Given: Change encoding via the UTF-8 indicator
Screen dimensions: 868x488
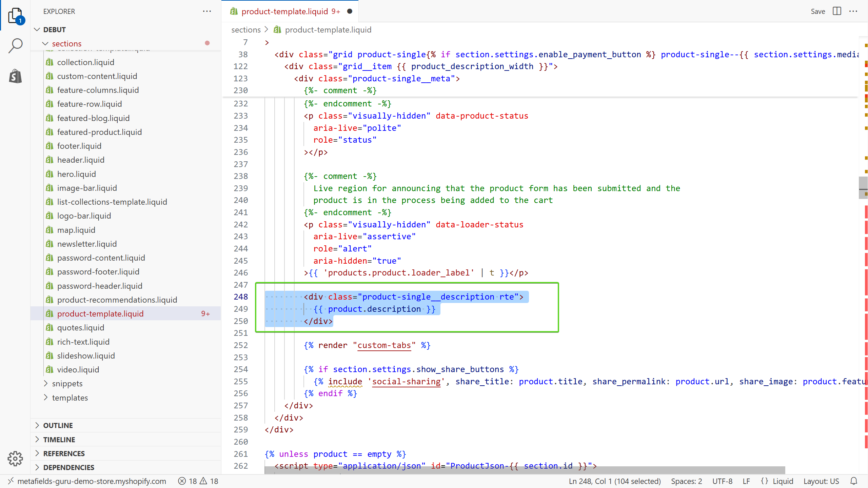Looking at the screenshot, I should [x=722, y=481].
